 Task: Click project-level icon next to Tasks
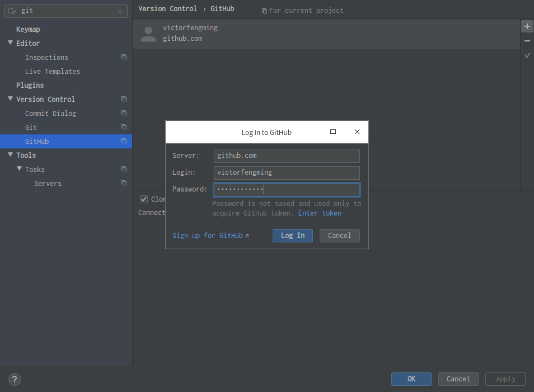[x=124, y=169]
